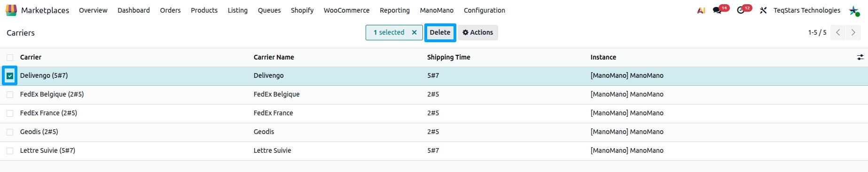Sort by the Shipping Time column header
Screen dimensions: 868x172
pos(449,57)
